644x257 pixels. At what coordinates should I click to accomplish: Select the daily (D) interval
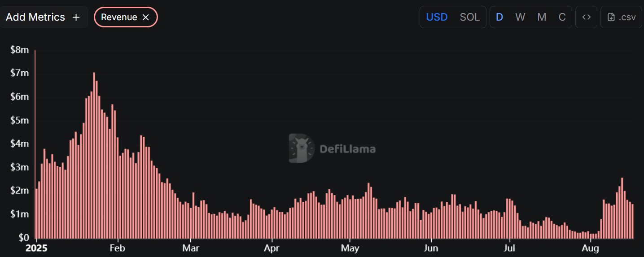click(499, 17)
